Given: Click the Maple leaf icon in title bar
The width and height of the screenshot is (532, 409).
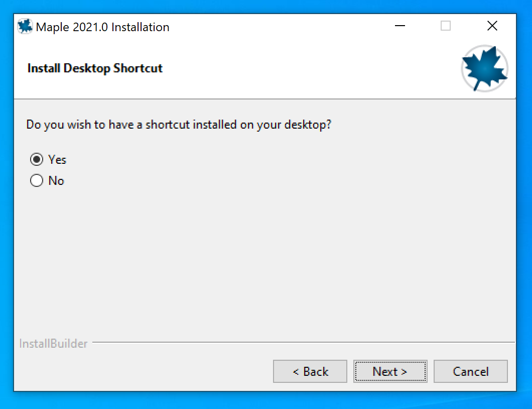Looking at the screenshot, I should (25, 27).
